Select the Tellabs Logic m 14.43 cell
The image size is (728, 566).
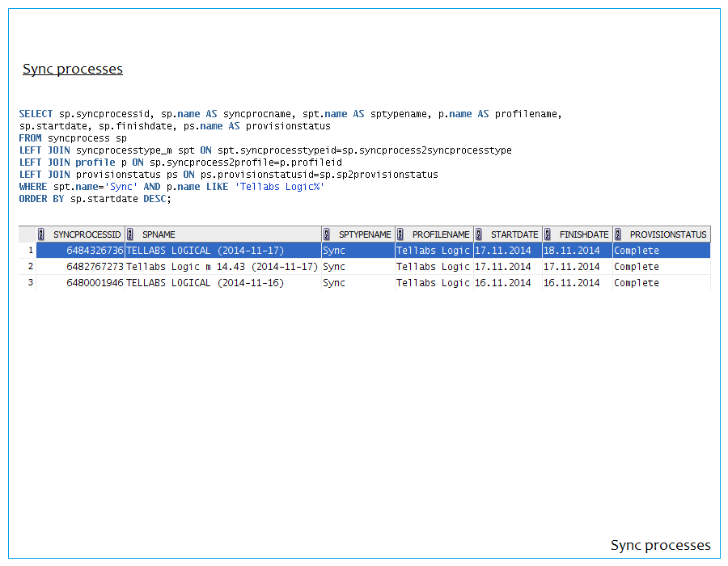[222, 267]
